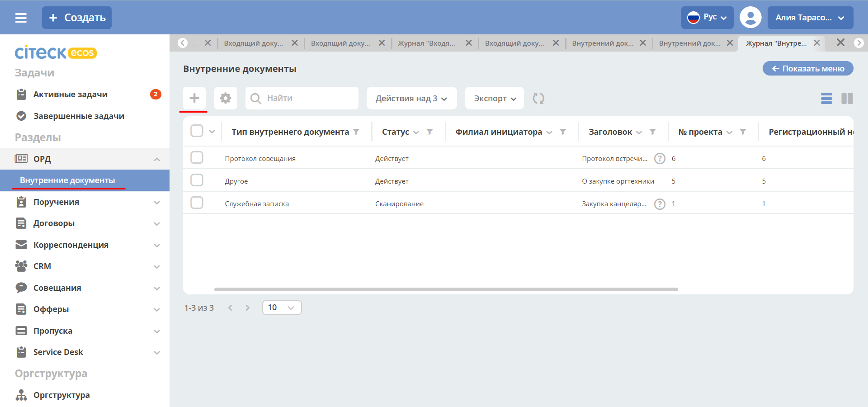Click the user avatar icon
868x407 pixels.
coord(750,18)
